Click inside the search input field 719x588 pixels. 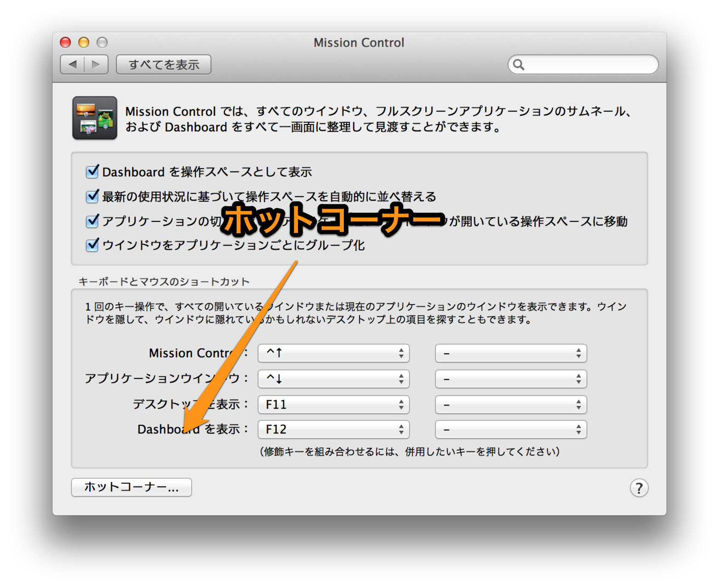click(x=583, y=64)
